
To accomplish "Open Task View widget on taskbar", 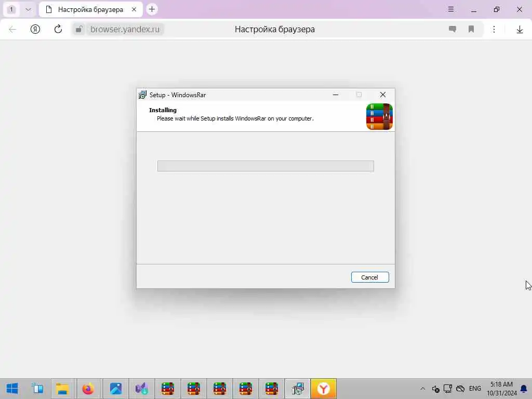I will coord(37,389).
